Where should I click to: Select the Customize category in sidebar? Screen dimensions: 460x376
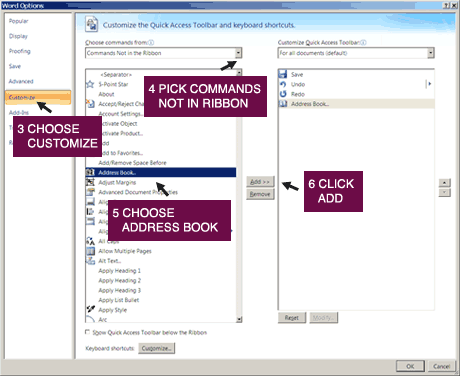[x=38, y=97]
